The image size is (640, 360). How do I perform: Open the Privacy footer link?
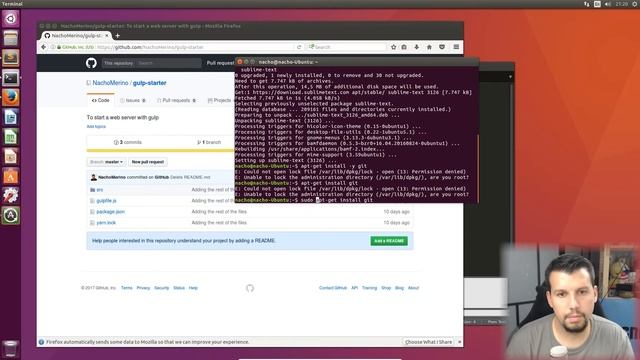(143, 288)
